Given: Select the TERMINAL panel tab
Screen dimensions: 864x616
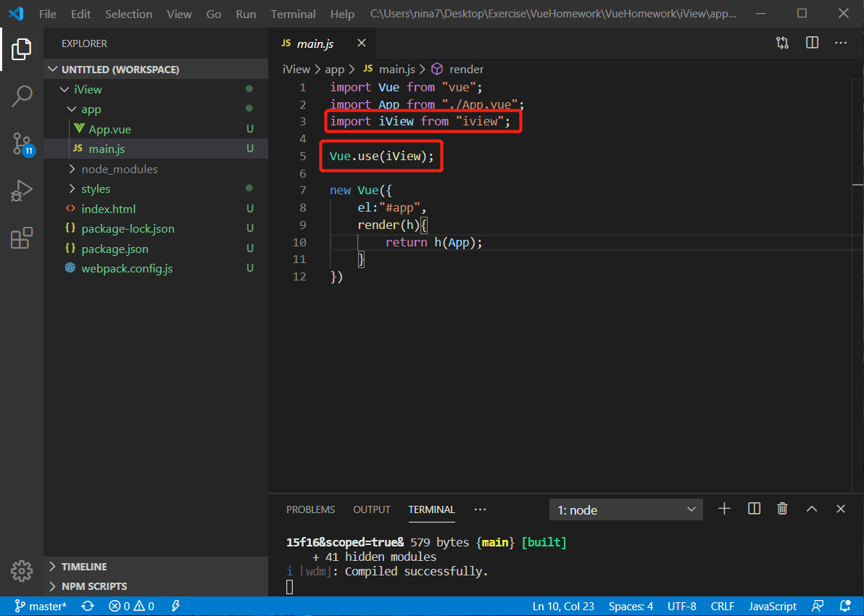Looking at the screenshot, I should pyautogui.click(x=431, y=509).
